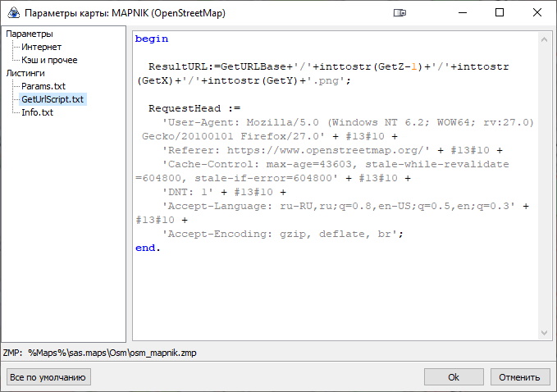Click the small display icon in title bar
The image size is (557, 392).
[x=399, y=12]
